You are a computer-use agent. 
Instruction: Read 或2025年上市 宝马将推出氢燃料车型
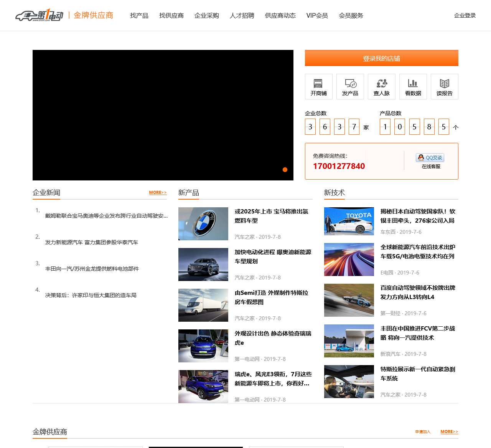272,216
